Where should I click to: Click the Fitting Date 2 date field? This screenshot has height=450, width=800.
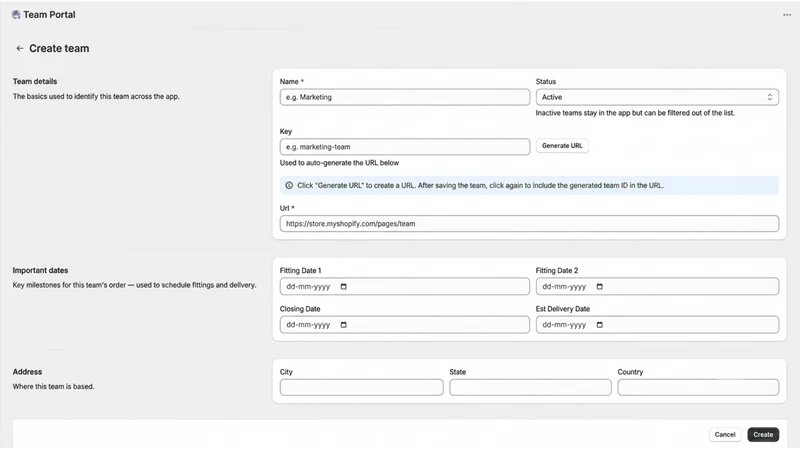(657, 287)
